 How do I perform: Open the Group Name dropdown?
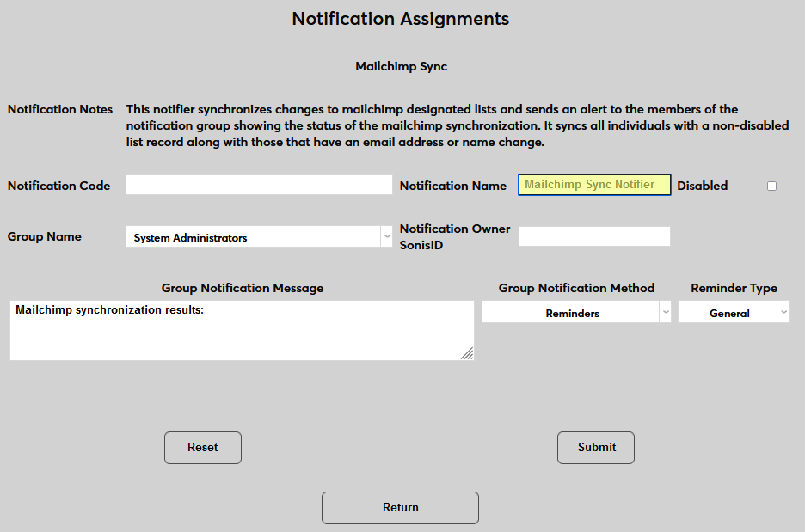[x=259, y=237]
